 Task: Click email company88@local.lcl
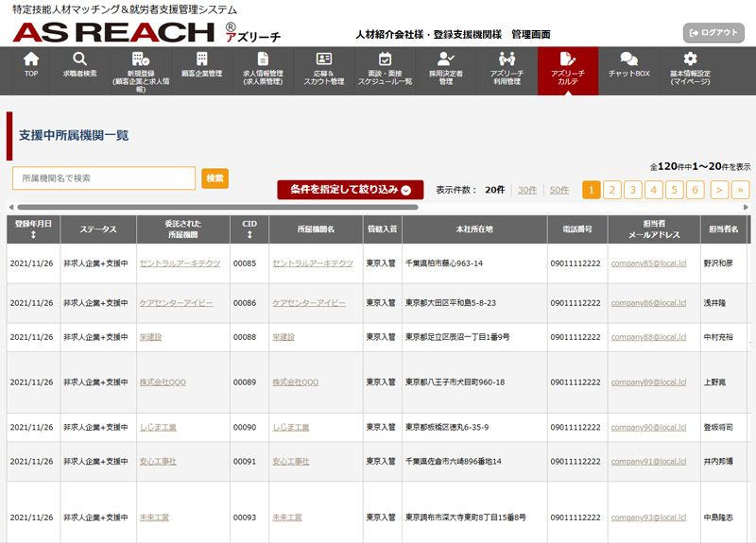click(x=648, y=337)
